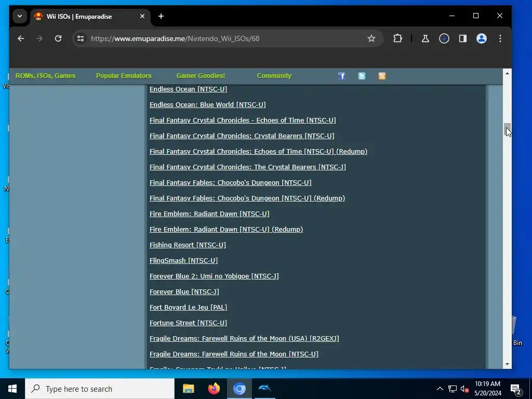Open Fire Emblem: Radiant Dawn (Redump) link

pyautogui.click(x=227, y=230)
